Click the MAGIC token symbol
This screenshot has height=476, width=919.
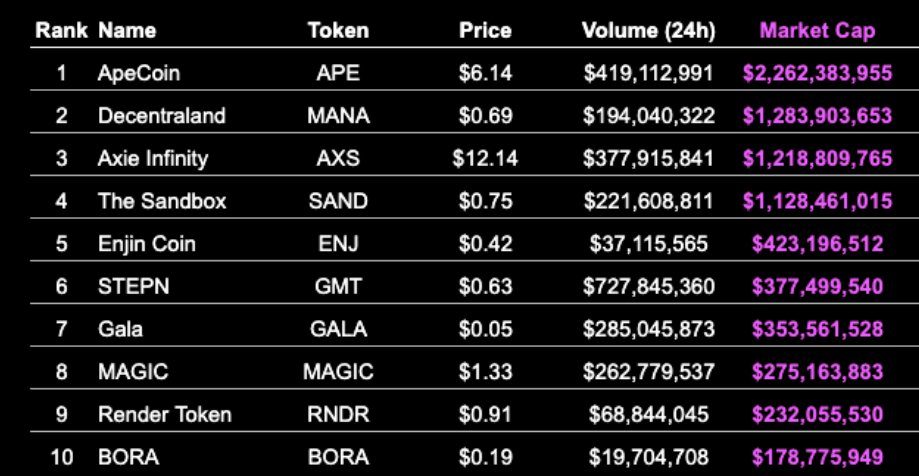pos(338,372)
